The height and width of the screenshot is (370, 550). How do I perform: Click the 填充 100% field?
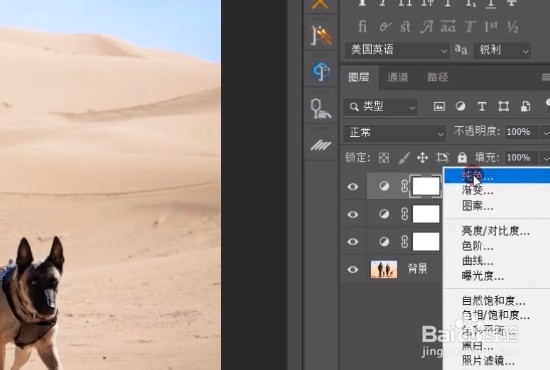pos(522,157)
